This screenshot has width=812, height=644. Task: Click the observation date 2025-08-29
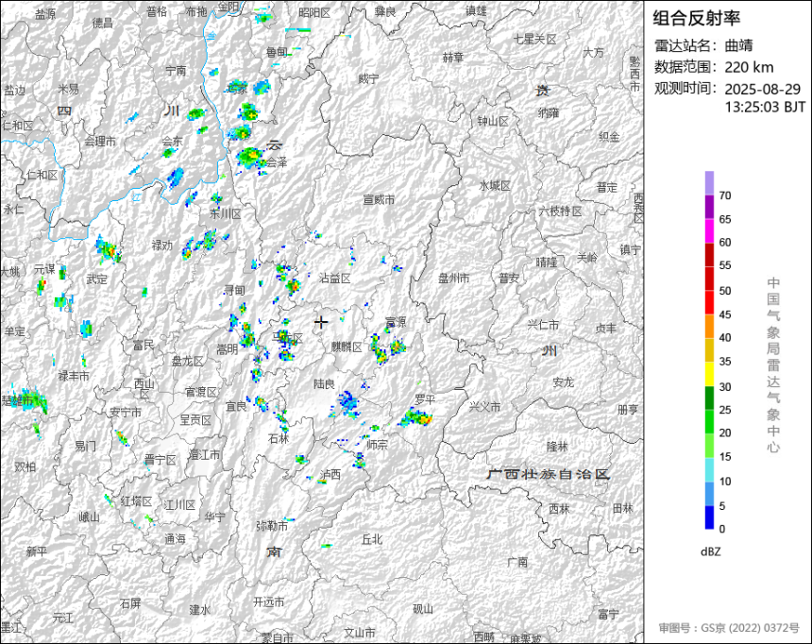click(x=762, y=89)
